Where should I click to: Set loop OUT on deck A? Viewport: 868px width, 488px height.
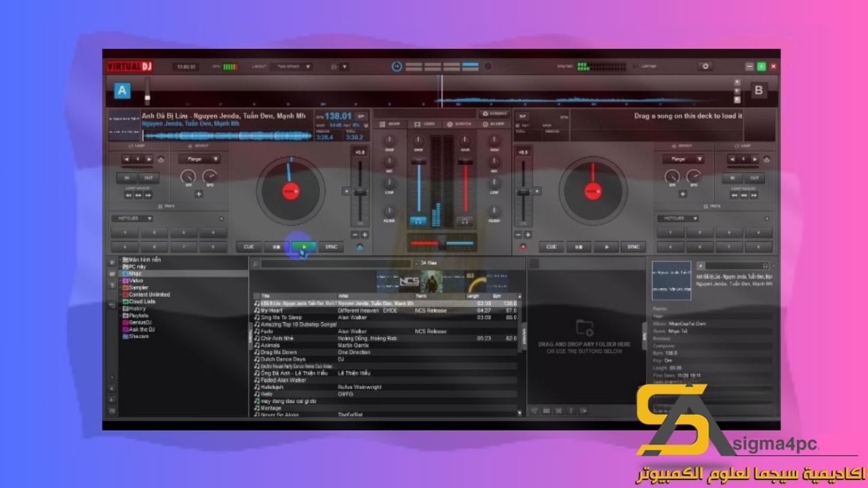coord(148,178)
